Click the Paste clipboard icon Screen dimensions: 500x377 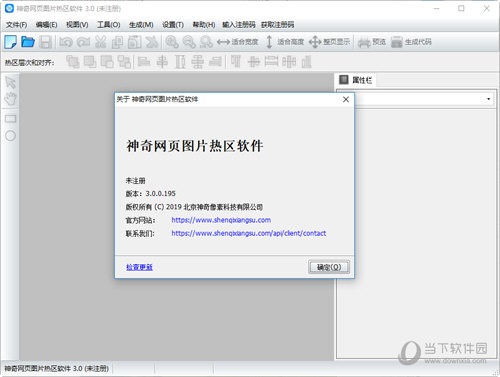135,42
